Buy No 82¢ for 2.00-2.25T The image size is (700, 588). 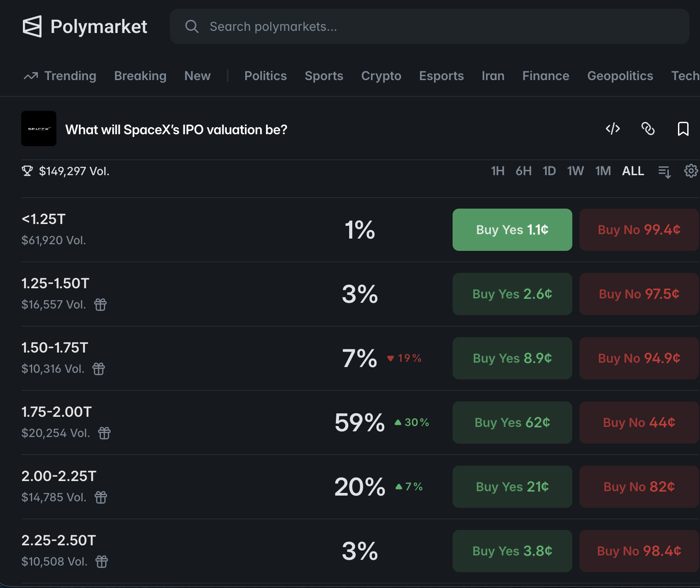pyautogui.click(x=639, y=487)
